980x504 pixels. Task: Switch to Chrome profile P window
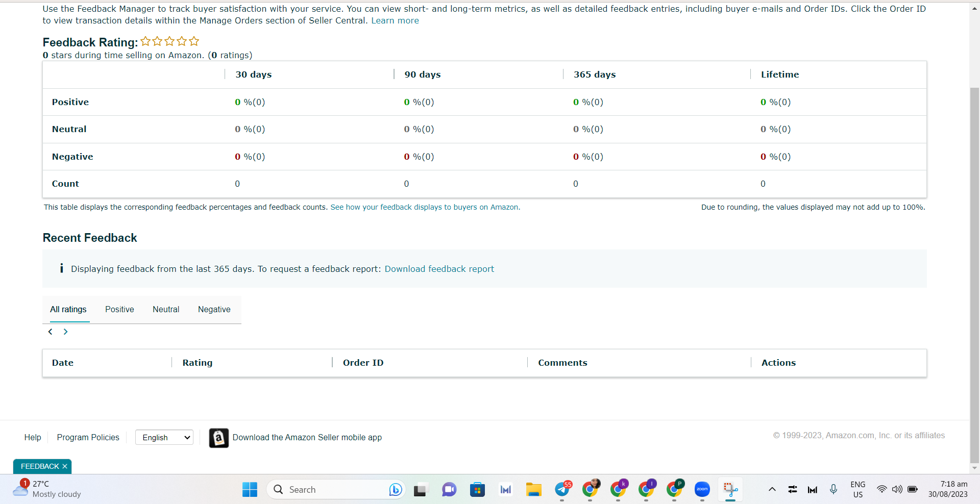pos(675,489)
